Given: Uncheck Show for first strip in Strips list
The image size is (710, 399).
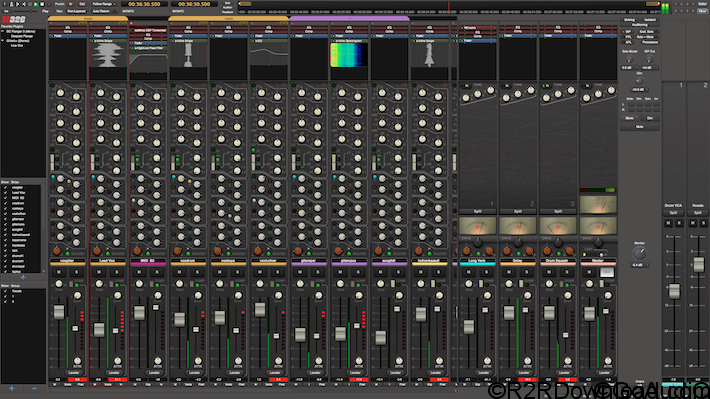Looking at the screenshot, I should tap(5, 187).
